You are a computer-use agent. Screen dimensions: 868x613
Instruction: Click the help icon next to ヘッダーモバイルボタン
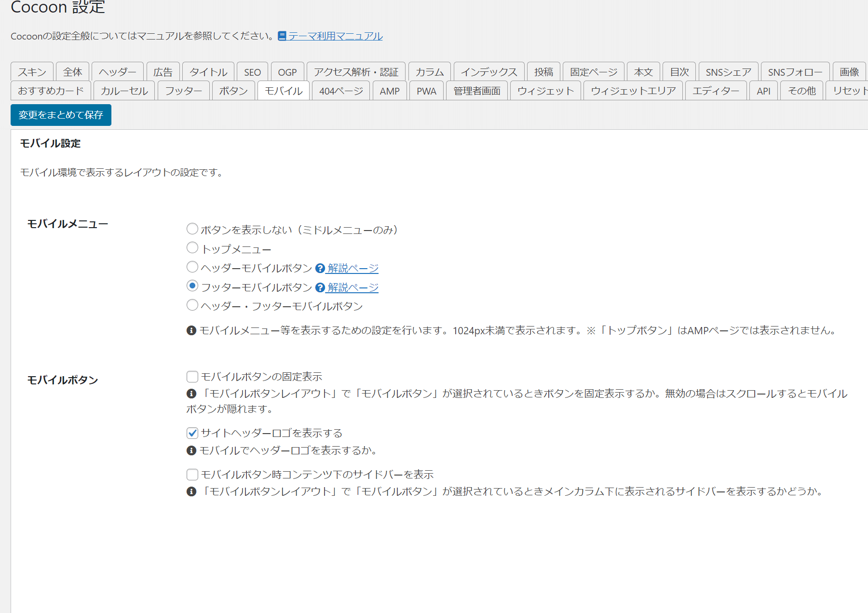tap(320, 269)
